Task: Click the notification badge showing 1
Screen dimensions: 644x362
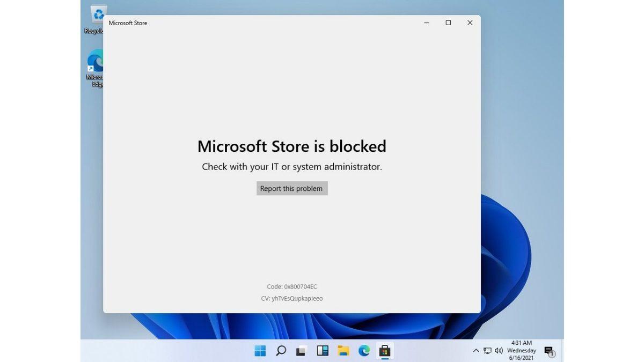Action: tap(553, 353)
